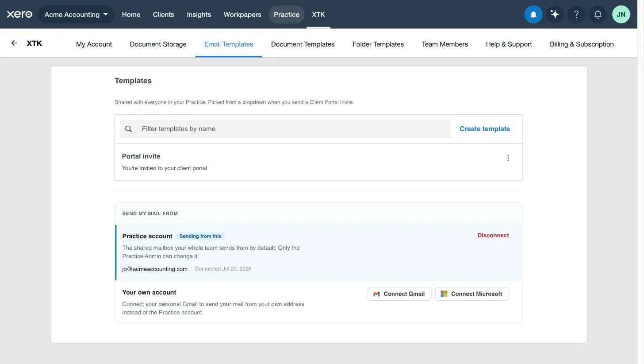
Task: Click the Practice account heading
Action: [147, 236]
